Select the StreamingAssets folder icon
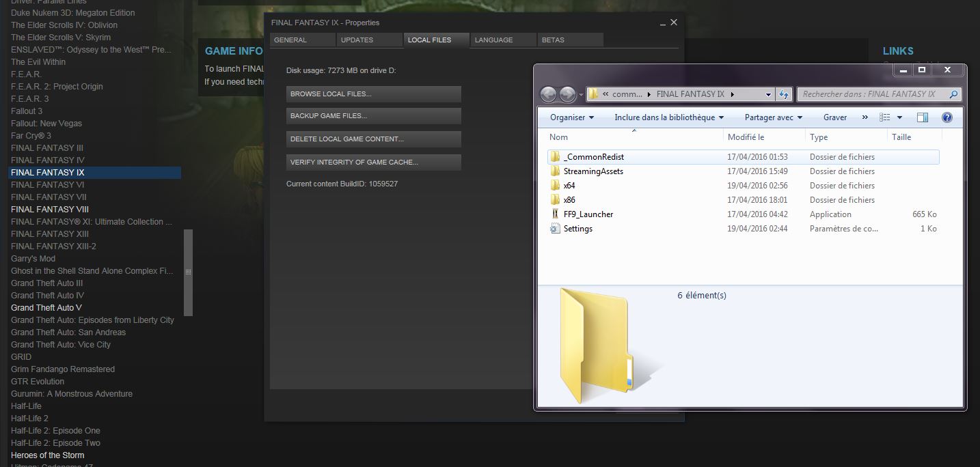This screenshot has width=980, height=467. 555,171
